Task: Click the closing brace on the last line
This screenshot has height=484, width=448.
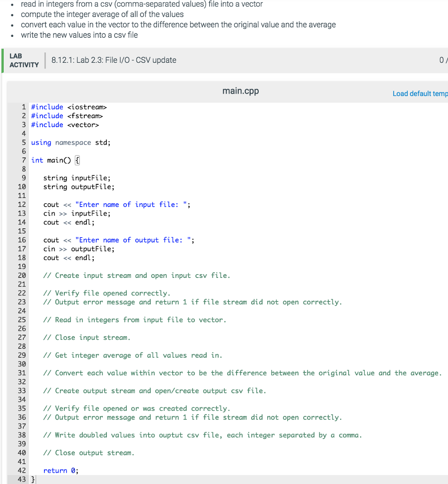Action: coord(32,479)
